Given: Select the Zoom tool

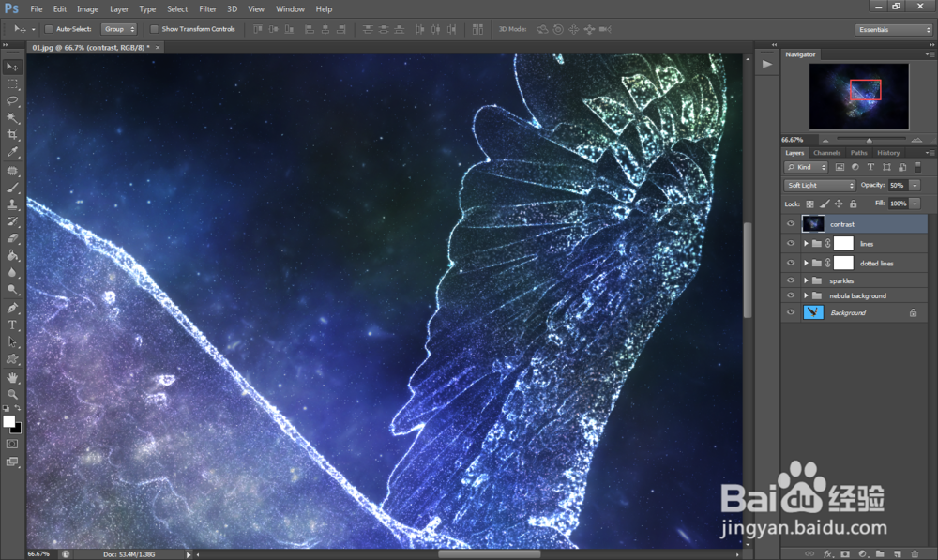Looking at the screenshot, I should click(12, 395).
